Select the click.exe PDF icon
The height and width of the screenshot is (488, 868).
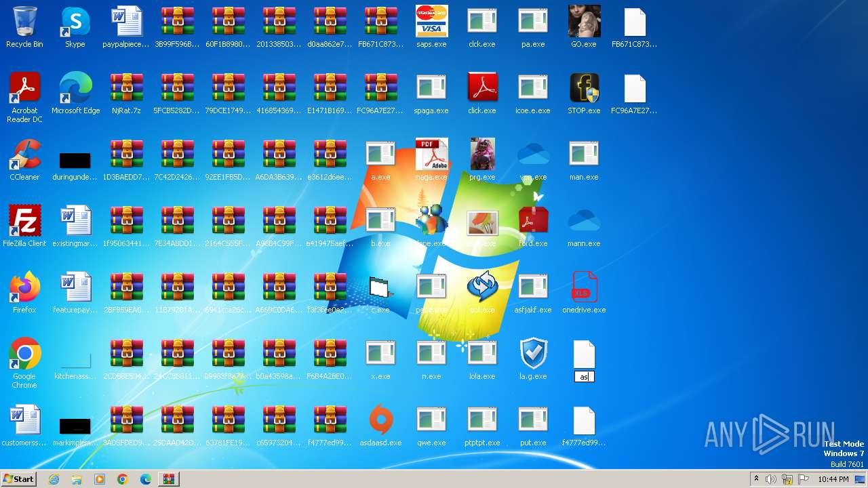pyautogui.click(x=482, y=94)
